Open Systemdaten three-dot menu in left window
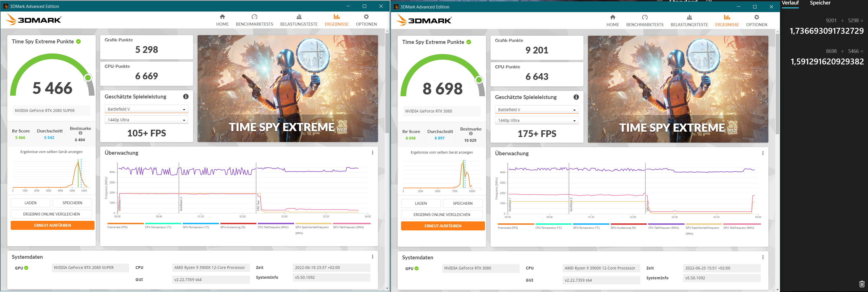Image resolution: width=868 pixels, height=292 pixels. [x=372, y=257]
